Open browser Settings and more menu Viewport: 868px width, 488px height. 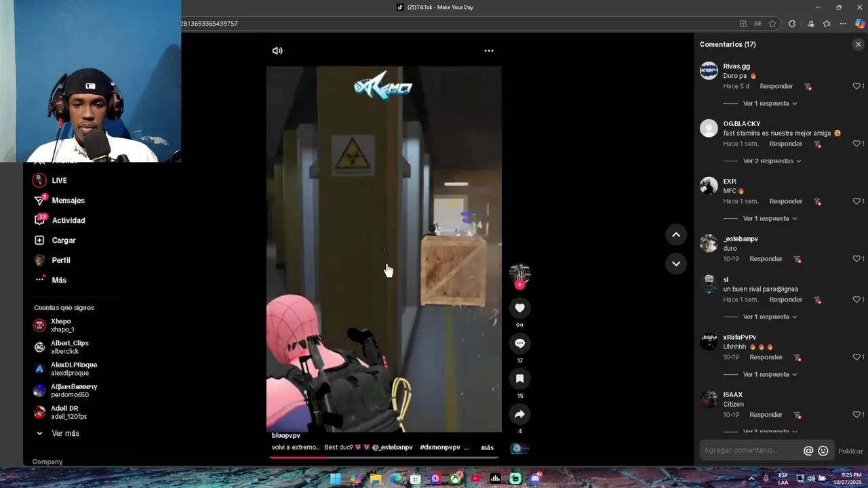click(x=843, y=24)
